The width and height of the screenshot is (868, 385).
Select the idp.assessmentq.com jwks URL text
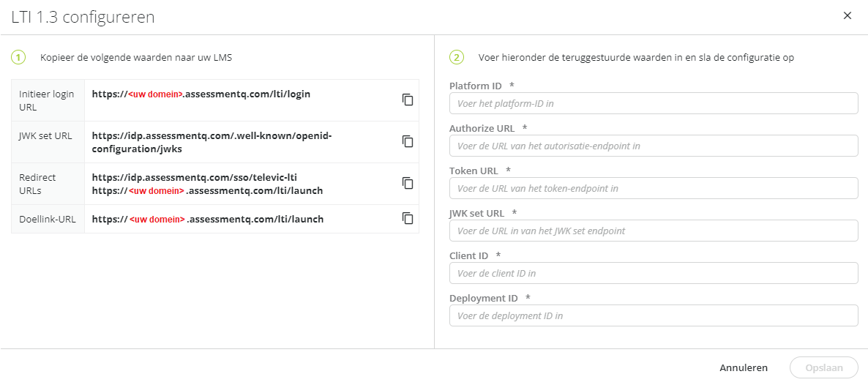[212, 142]
